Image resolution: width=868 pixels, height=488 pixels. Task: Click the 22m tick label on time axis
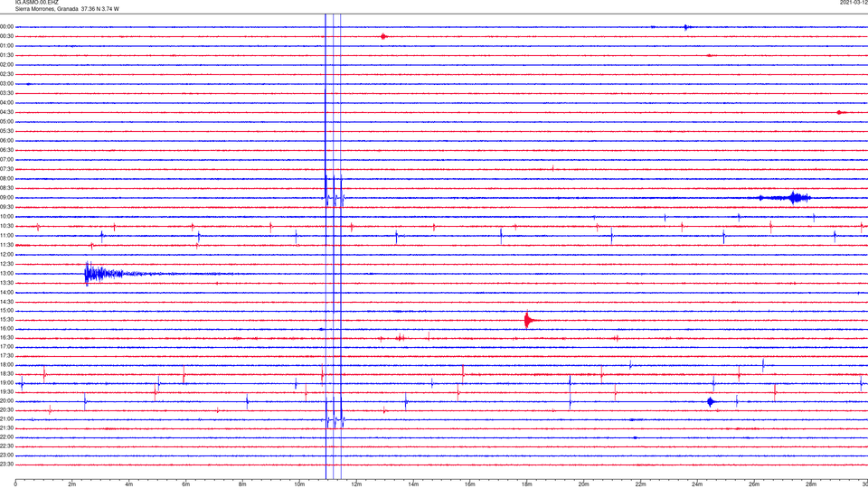point(640,484)
